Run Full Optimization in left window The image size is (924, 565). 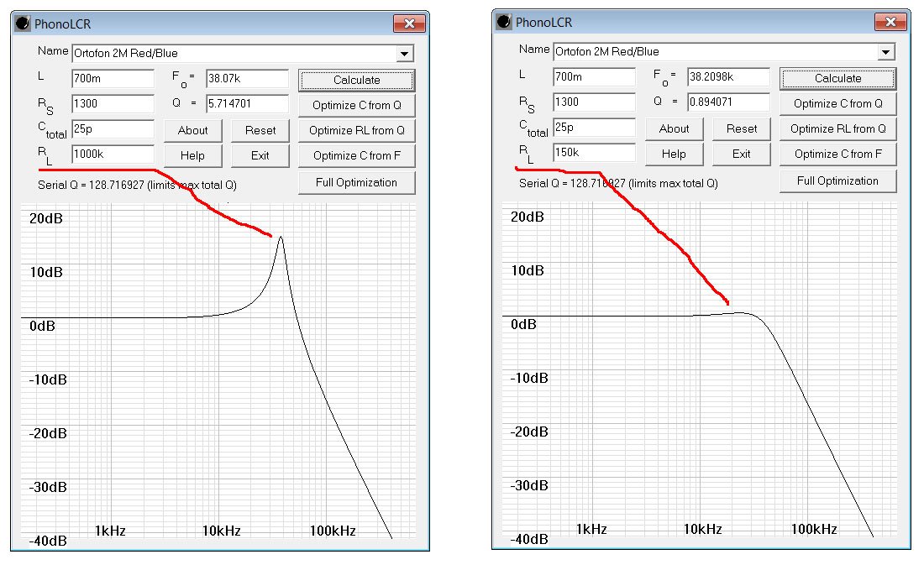[356, 183]
